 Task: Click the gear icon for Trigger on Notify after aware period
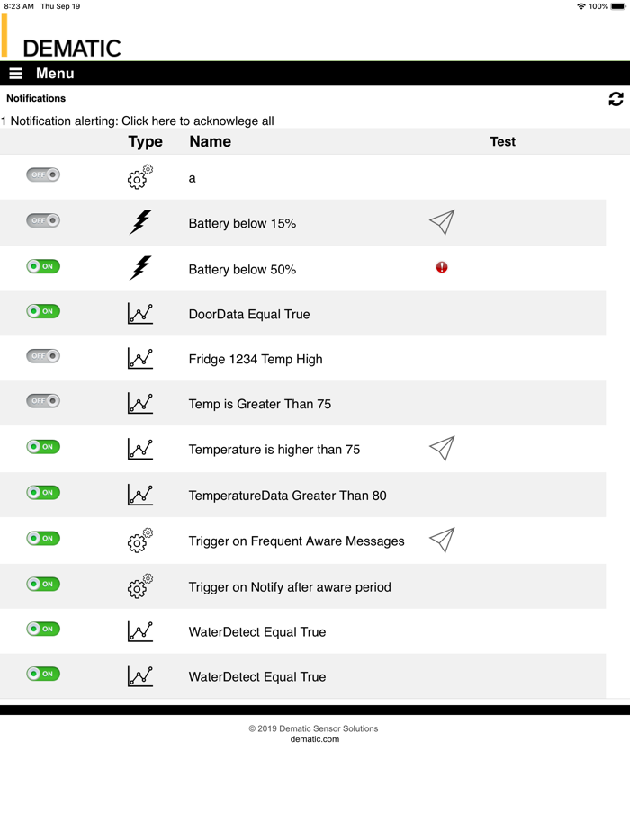coord(139,585)
